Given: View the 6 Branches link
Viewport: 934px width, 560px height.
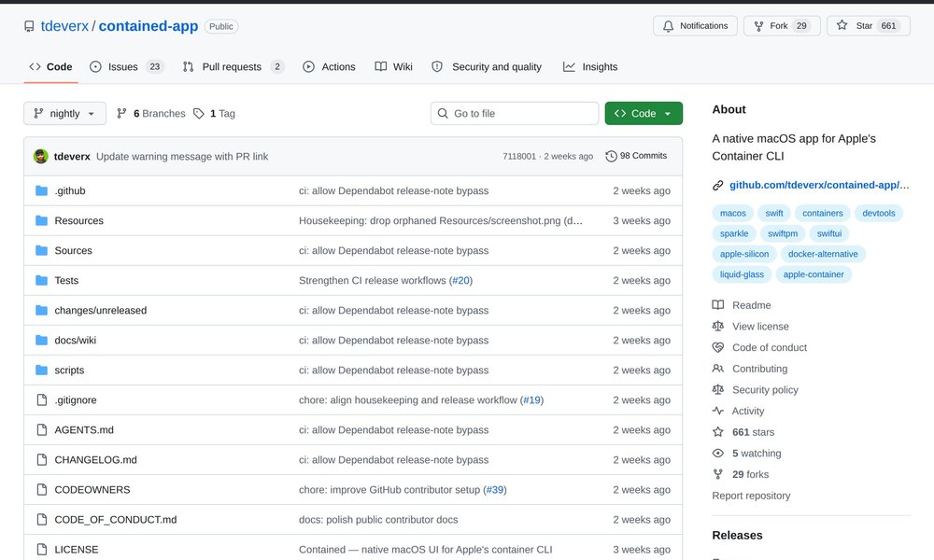Looking at the screenshot, I should click(x=151, y=114).
